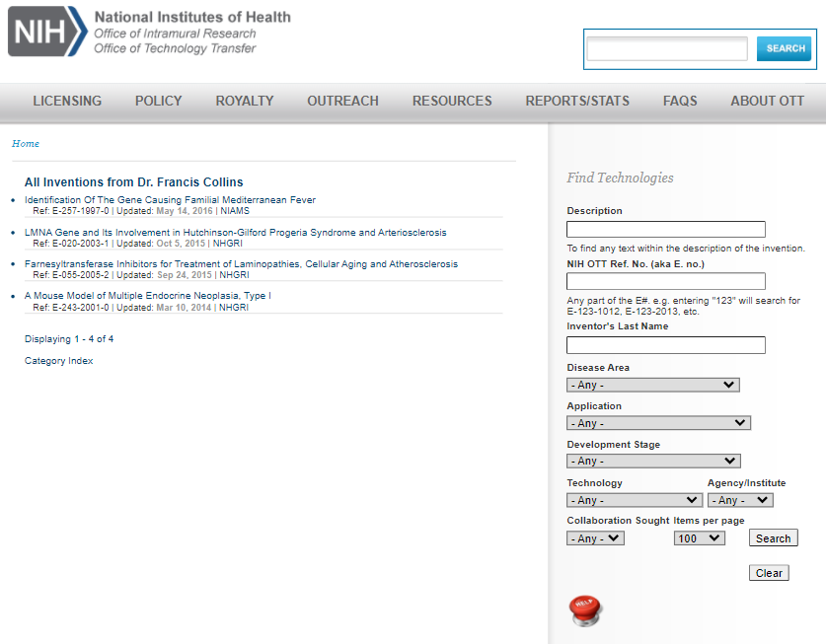The width and height of the screenshot is (826, 644).
Task: Focus the site search text box
Action: [667, 48]
